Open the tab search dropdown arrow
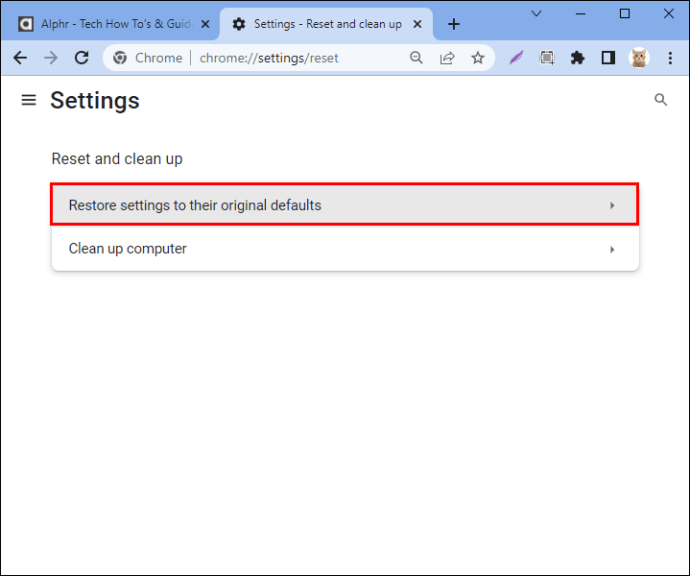The image size is (690, 576). (536, 14)
